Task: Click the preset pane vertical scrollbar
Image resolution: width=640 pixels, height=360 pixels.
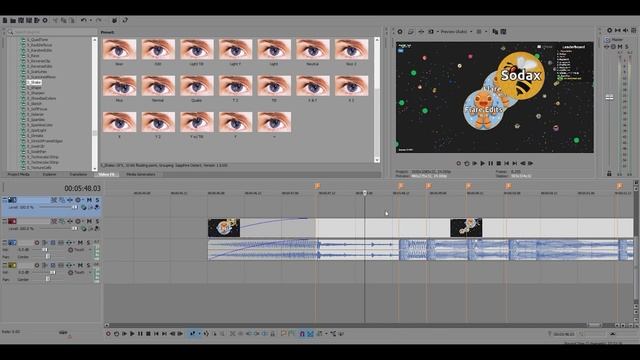Action: (377, 100)
